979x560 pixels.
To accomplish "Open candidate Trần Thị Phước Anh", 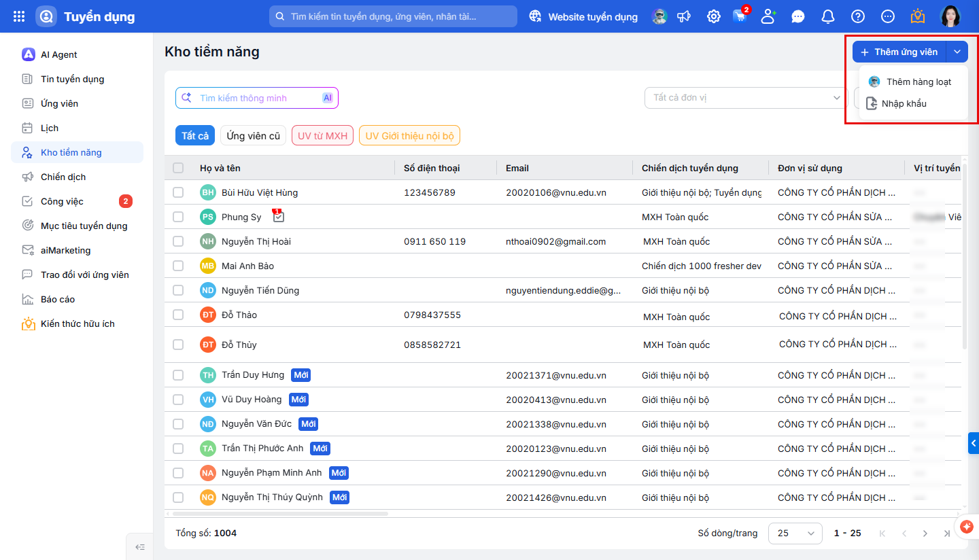I will coord(262,449).
